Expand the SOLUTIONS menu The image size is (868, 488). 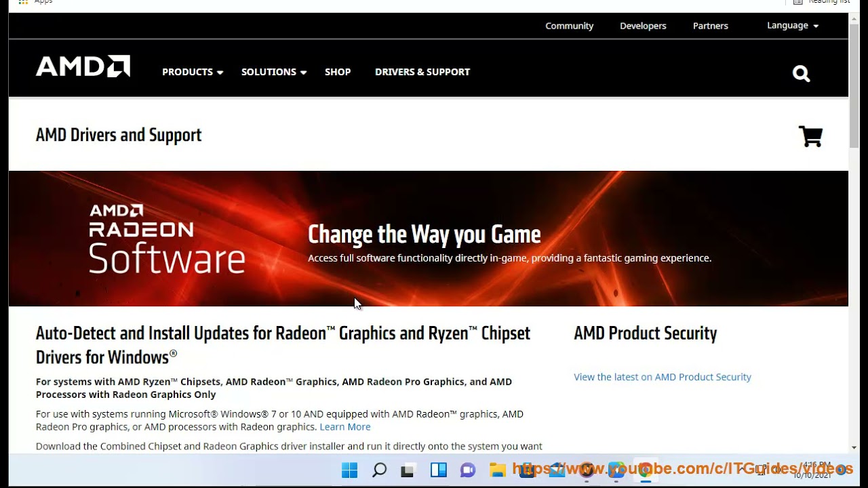coord(274,72)
